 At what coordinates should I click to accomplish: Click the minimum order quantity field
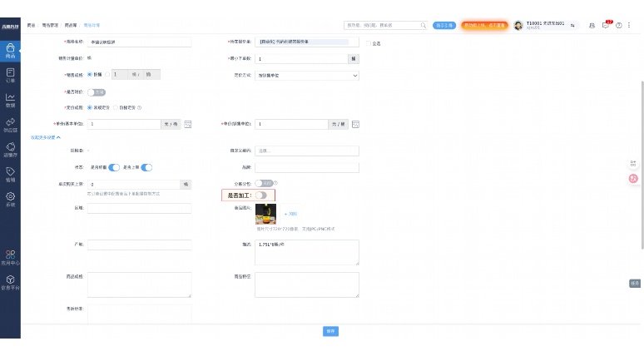pyautogui.click(x=301, y=59)
